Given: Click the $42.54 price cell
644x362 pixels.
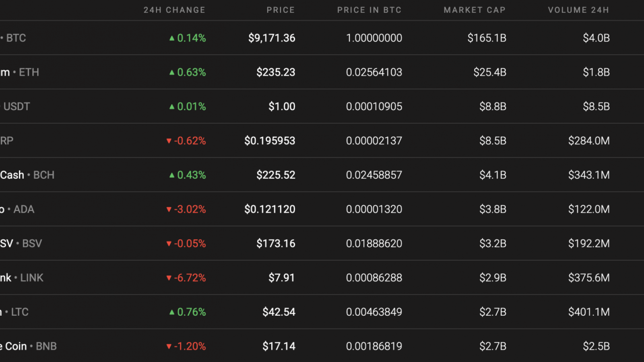Looking at the screenshot, I should pos(279,312).
